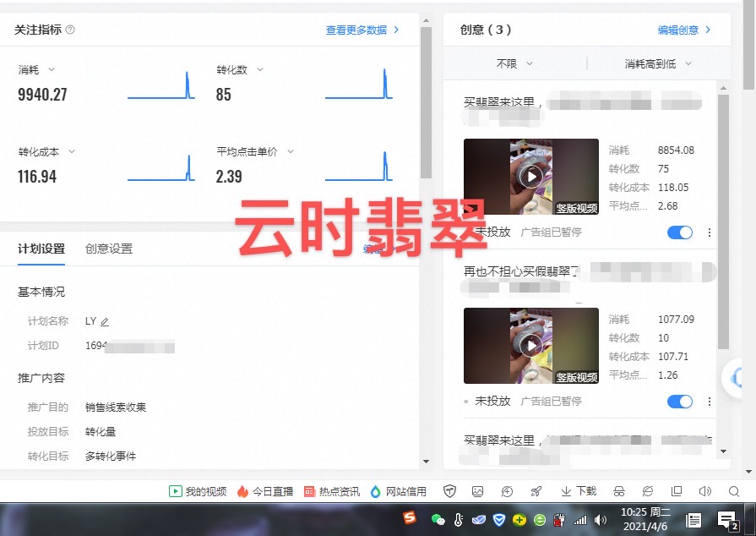Toggle the switch for the 8854.08 creative
This screenshot has height=536, width=756.
tap(680, 232)
